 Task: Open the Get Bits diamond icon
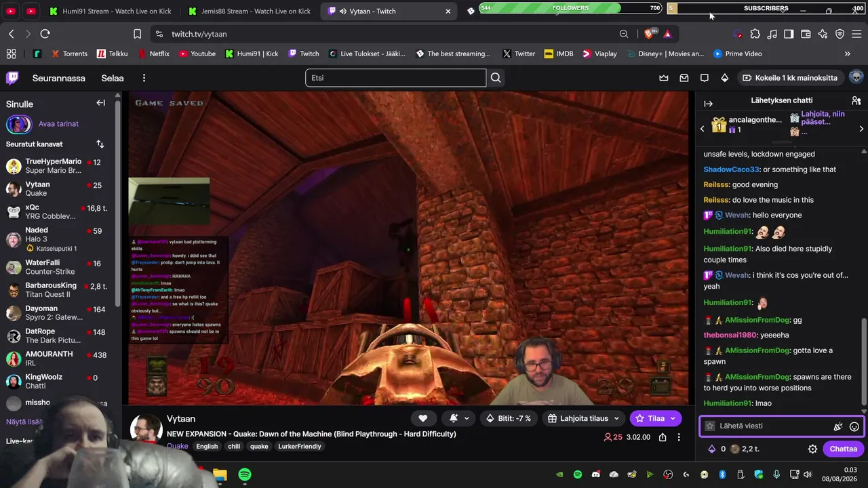click(725, 78)
